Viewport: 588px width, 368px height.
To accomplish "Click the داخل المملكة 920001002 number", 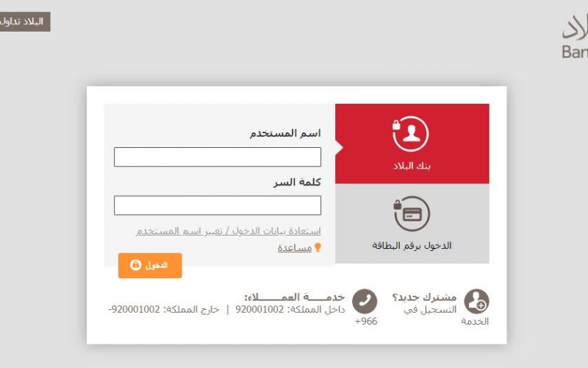I will tap(290, 309).
